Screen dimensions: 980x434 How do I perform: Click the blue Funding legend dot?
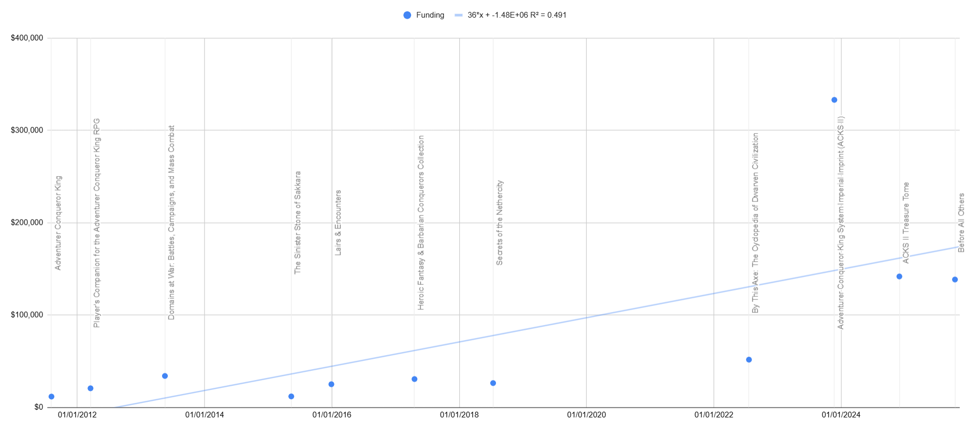[407, 15]
